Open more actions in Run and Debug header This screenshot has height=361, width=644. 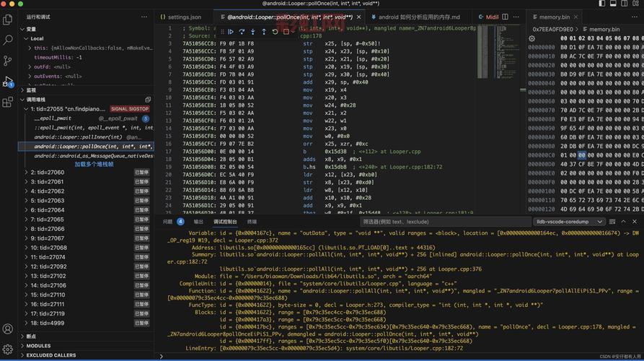(144, 17)
